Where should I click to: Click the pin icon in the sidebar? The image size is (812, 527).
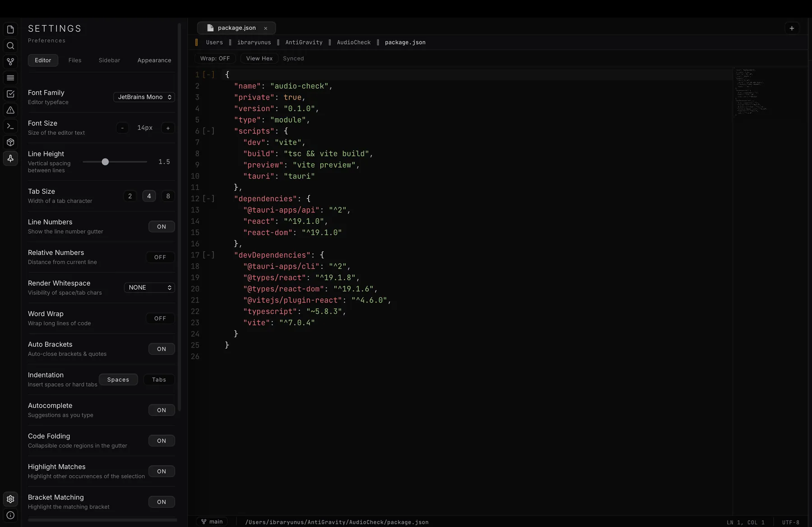[x=10, y=158]
